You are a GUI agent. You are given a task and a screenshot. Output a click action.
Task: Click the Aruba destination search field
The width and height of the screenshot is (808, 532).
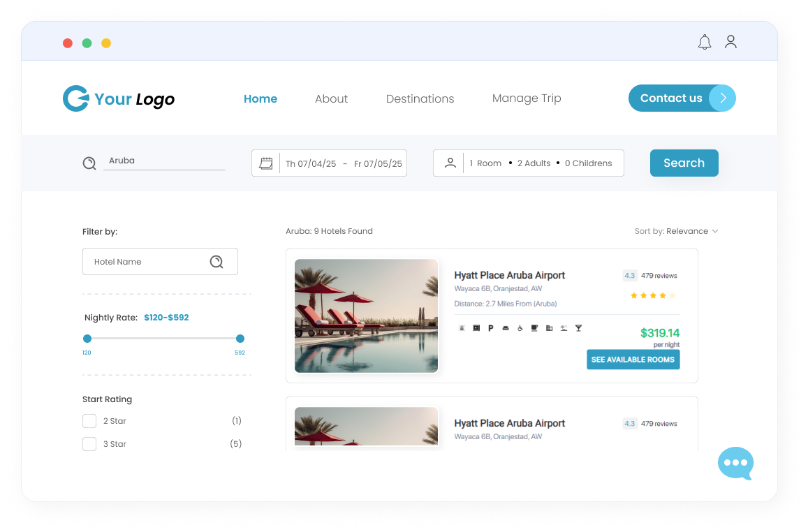coord(164,161)
